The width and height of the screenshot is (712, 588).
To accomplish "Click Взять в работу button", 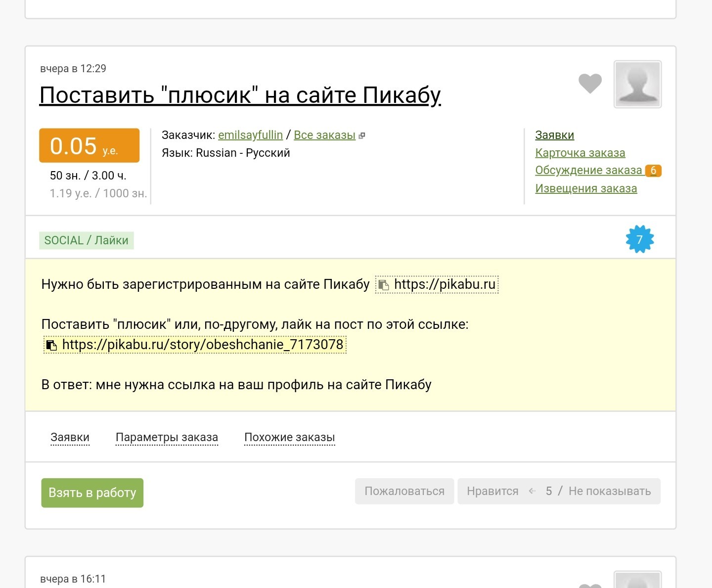I will click(x=92, y=493).
